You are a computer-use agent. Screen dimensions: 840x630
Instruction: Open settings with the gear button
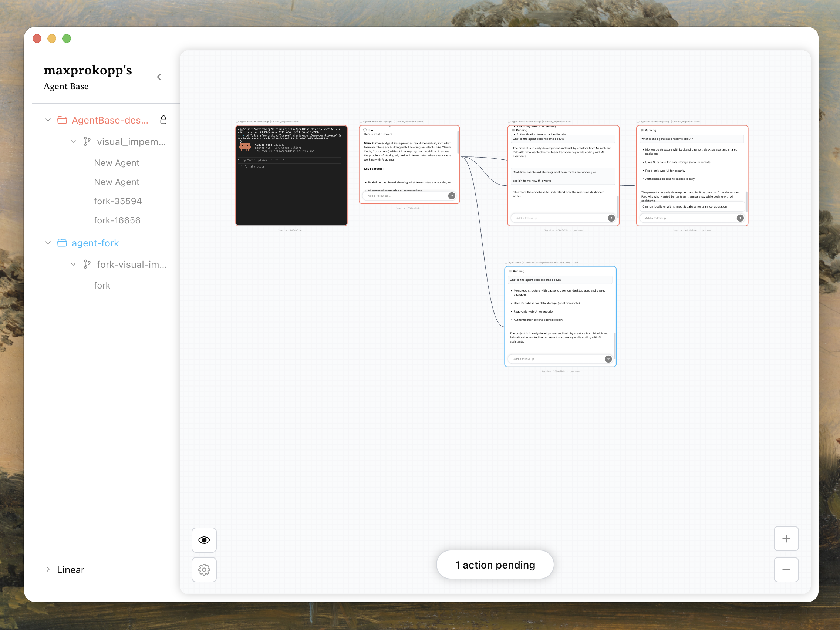[204, 569]
